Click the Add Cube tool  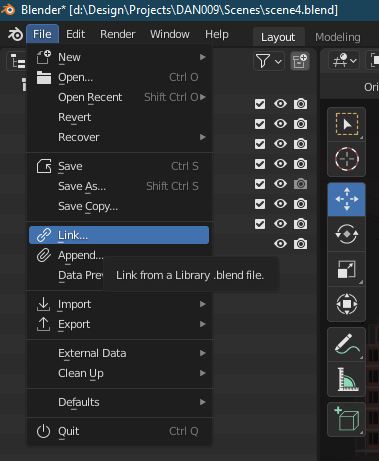[347, 419]
